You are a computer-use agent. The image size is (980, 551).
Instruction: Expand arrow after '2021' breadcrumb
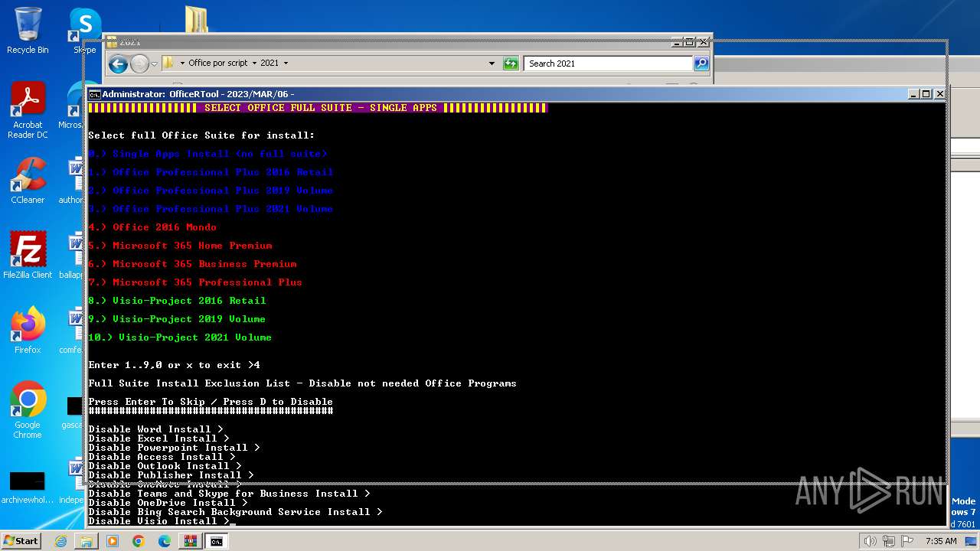[x=286, y=64]
